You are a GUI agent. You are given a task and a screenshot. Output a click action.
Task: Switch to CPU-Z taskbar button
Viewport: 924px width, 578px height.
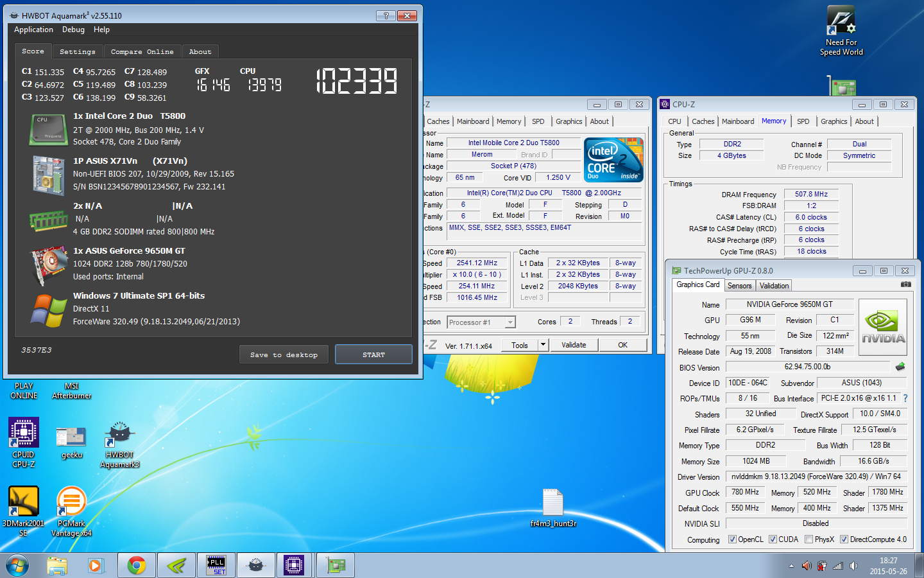coord(294,565)
